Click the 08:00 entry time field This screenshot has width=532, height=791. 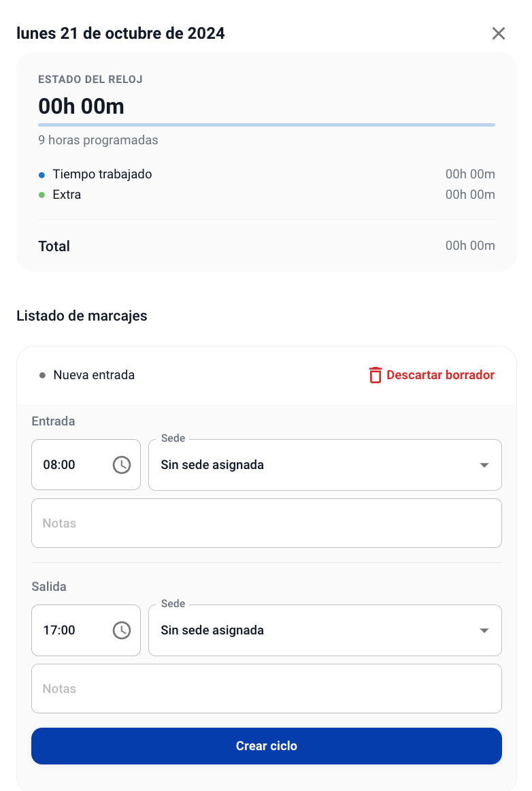tap(68, 465)
